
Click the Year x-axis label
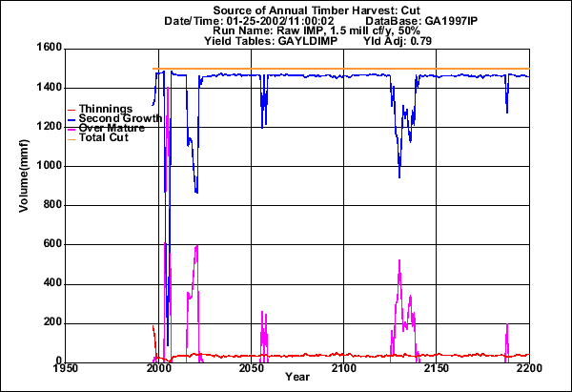(296, 377)
